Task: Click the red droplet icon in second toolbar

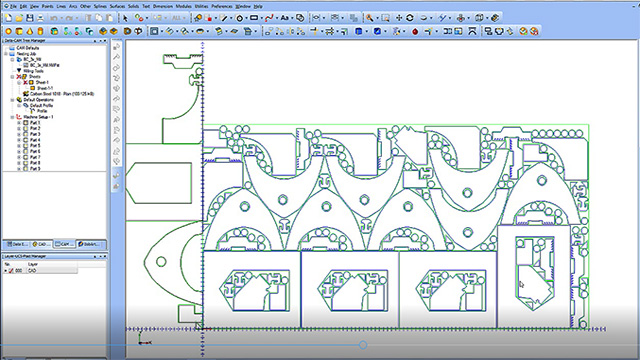Action: point(415,31)
